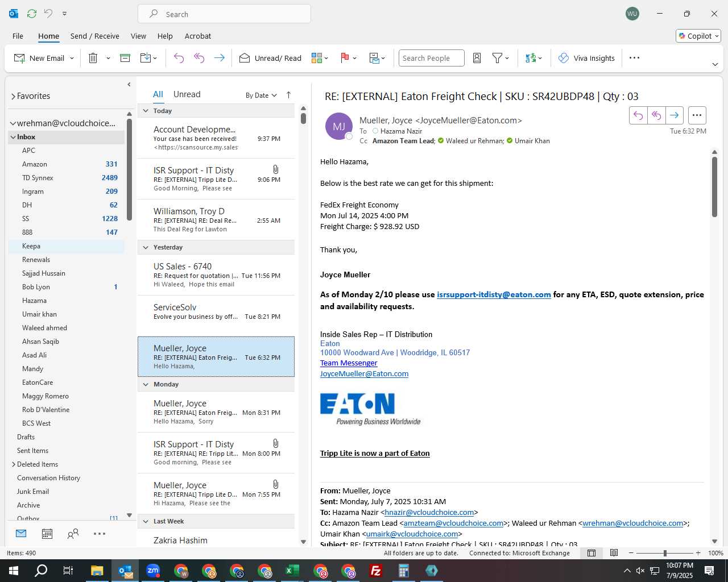Screen dimensions: 728x582
Task: Switch to Mail view icon
Action: 21,534
